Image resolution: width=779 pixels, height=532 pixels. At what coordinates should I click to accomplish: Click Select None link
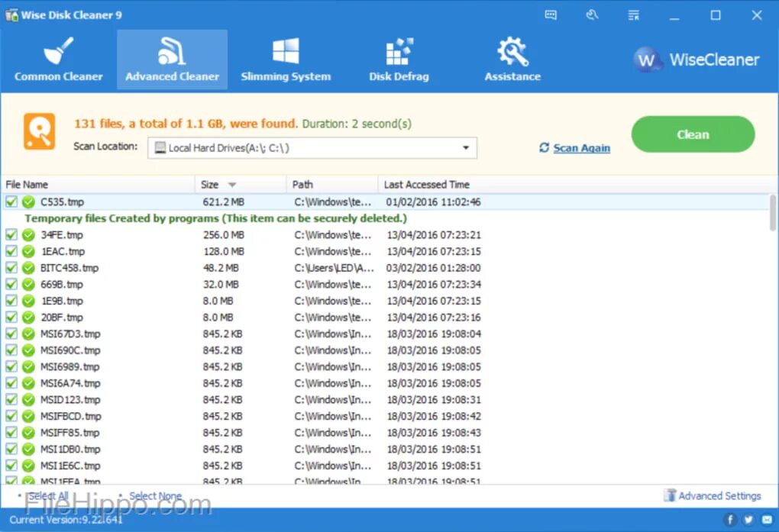tap(156, 495)
